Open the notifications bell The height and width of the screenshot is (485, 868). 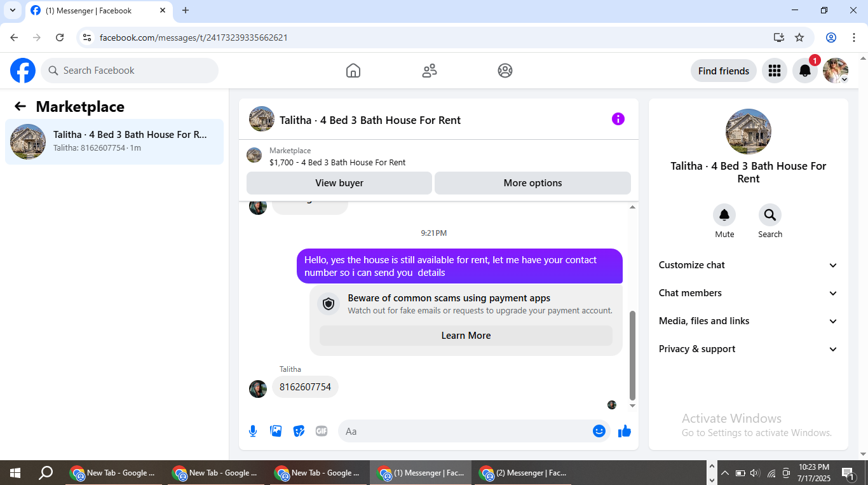tap(805, 71)
